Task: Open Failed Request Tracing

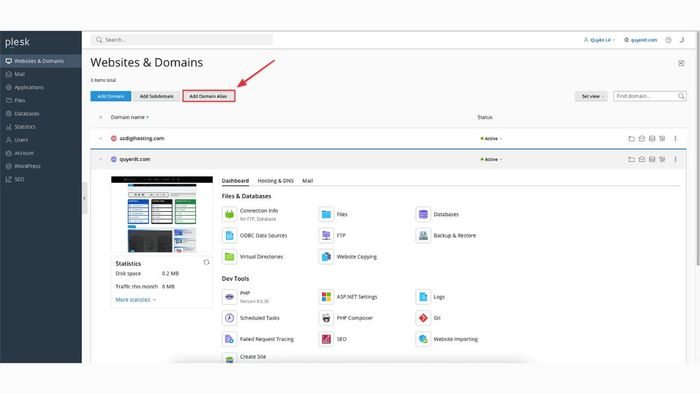Action: 258,339
